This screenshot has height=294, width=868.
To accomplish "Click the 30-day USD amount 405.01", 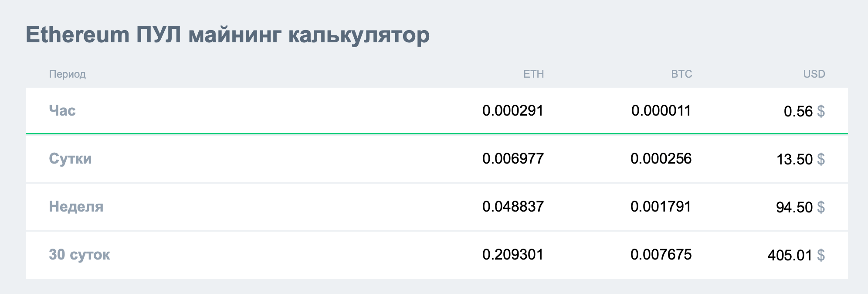I will click(x=790, y=256).
